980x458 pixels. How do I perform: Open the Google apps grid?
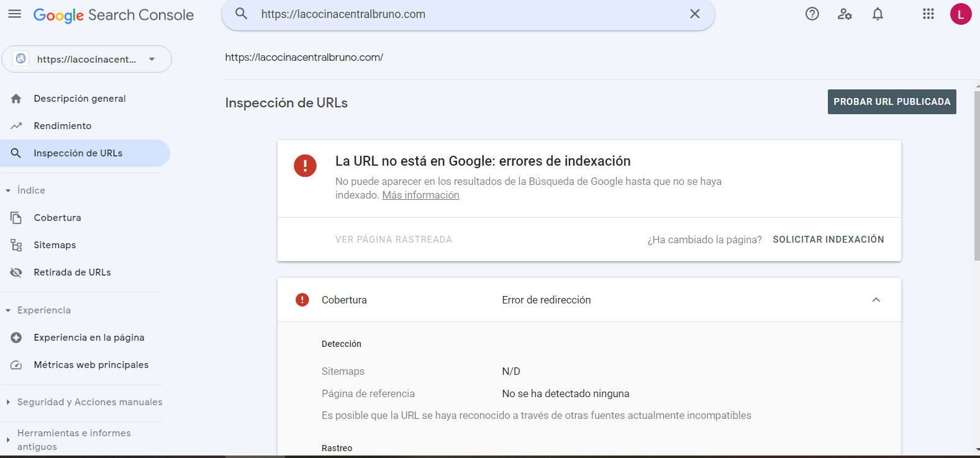[928, 14]
